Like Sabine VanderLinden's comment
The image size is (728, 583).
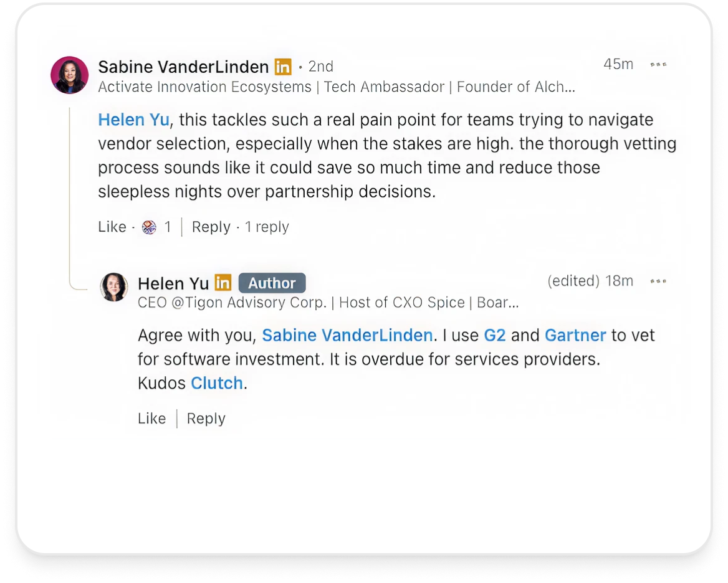click(112, 227)
